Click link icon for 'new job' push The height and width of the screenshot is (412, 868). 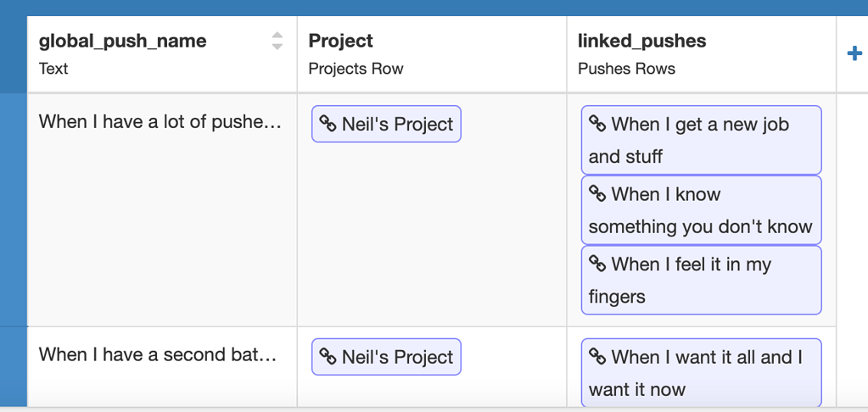click(597, 124)
